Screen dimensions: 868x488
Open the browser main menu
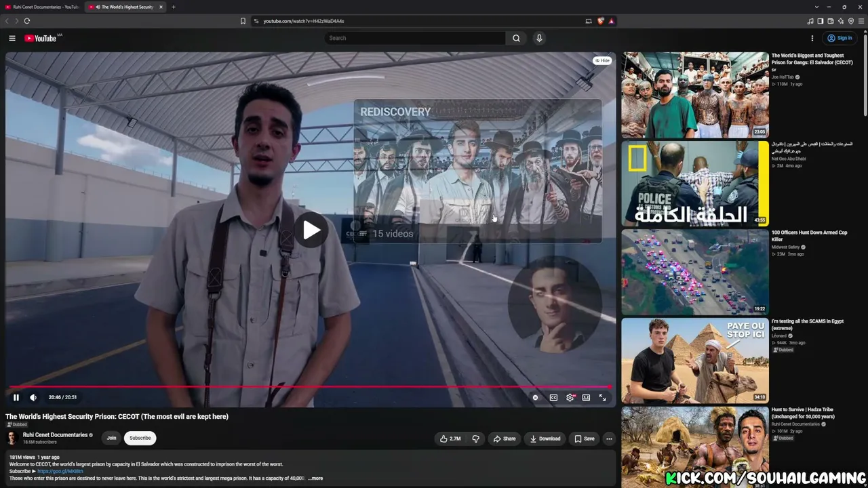[861, 21]
